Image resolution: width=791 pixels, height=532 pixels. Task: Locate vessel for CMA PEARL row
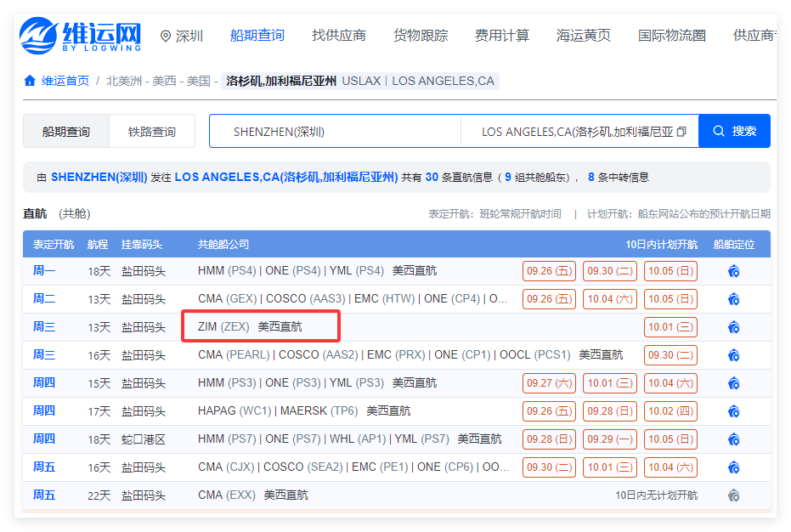(x=733, y=355)
